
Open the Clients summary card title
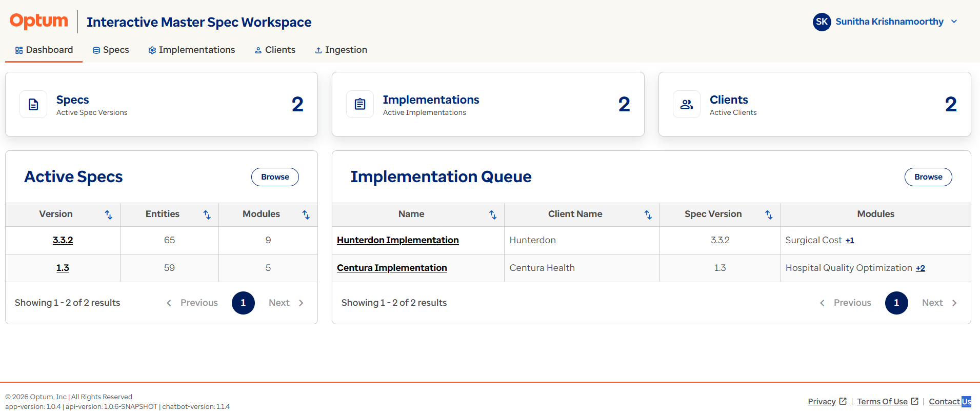click(729, 100)
